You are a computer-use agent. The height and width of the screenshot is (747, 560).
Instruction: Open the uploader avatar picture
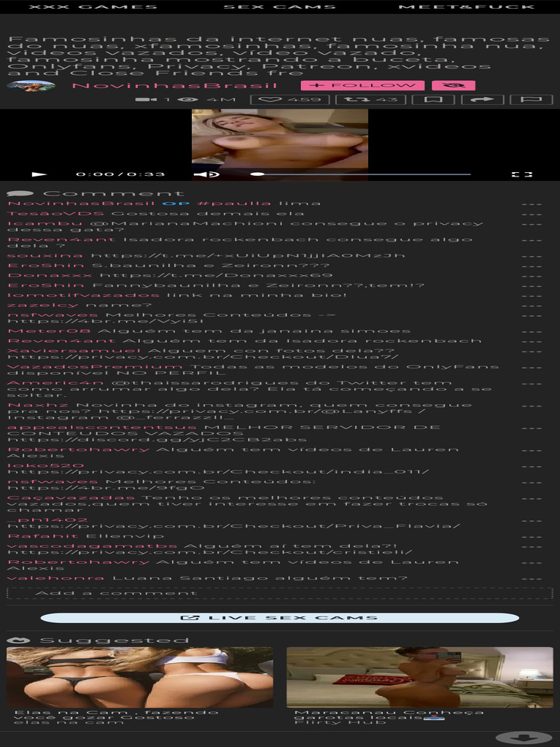[x=31, y=86]
